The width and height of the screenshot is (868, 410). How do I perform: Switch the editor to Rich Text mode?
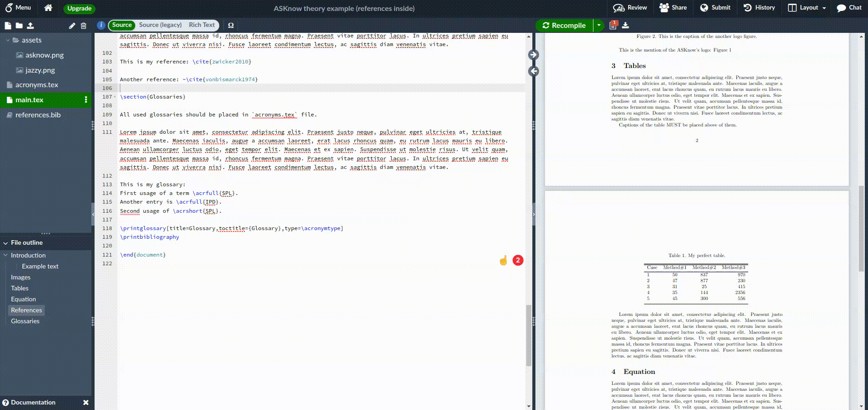(x=201, y=25)
